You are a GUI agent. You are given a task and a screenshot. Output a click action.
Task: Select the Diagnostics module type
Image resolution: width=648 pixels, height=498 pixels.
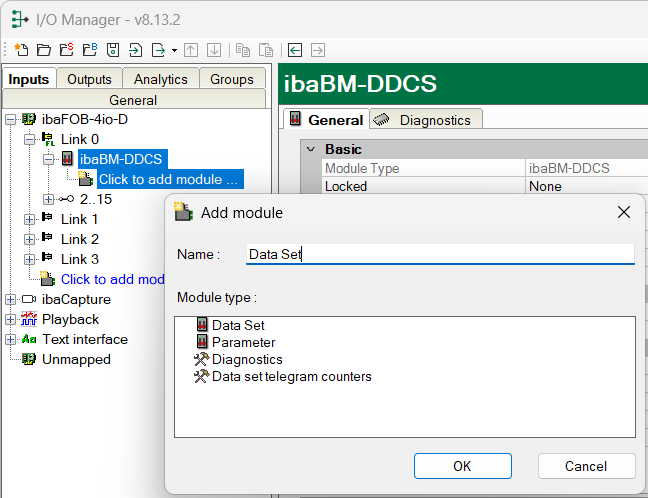point(246,359)
